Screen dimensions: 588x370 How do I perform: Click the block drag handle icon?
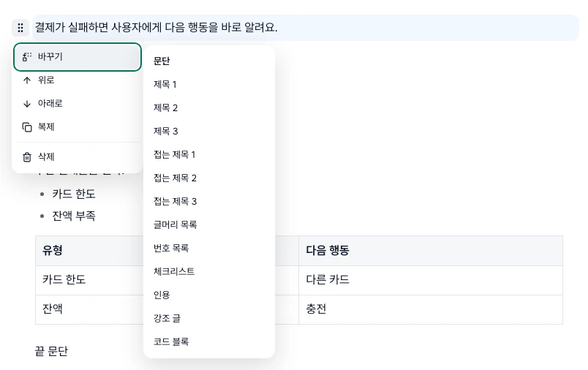20,28
